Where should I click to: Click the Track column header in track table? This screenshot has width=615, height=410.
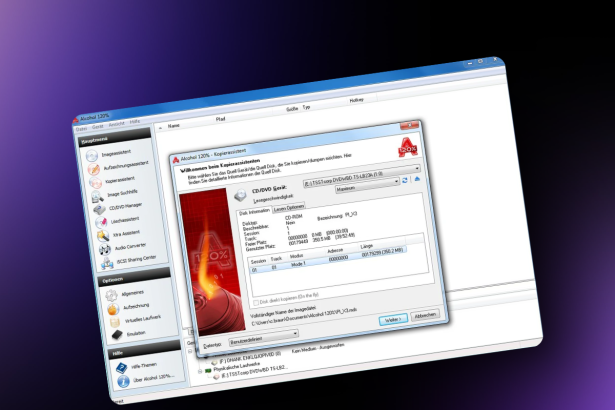click(276, 259)
